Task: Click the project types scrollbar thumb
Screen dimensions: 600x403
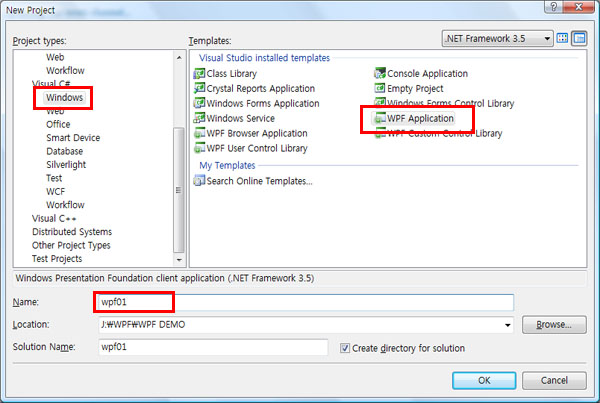Action: click(179, 190)
